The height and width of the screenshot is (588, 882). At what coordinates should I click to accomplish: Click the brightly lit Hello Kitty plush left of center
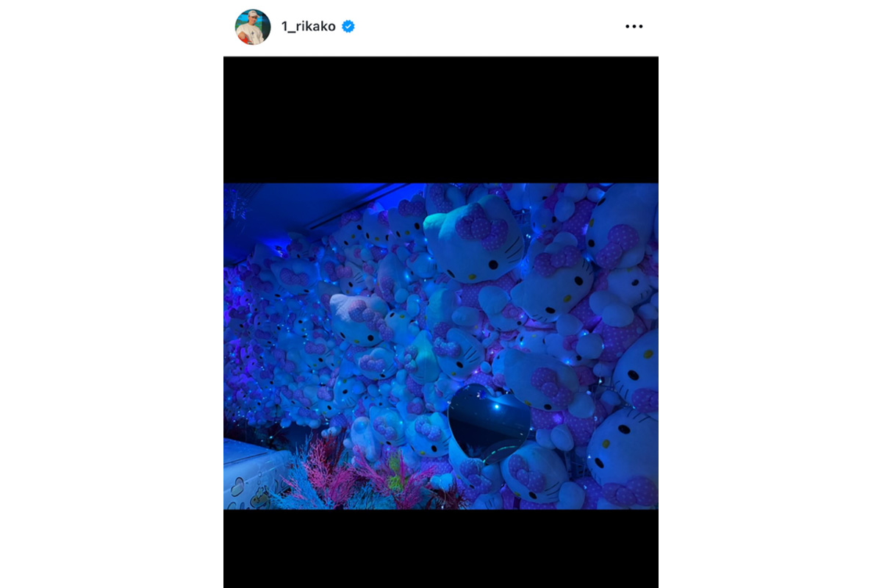pyautogui.click(x=356, y=318)
